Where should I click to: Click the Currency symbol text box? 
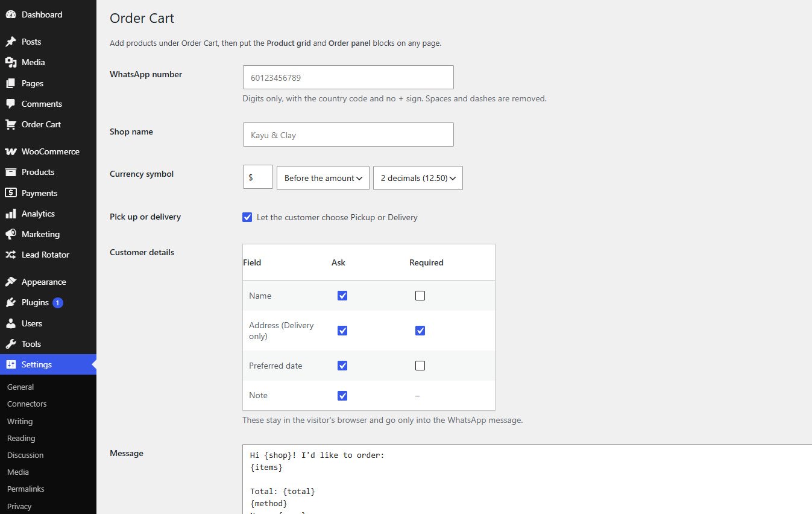[x=258, y=177]
